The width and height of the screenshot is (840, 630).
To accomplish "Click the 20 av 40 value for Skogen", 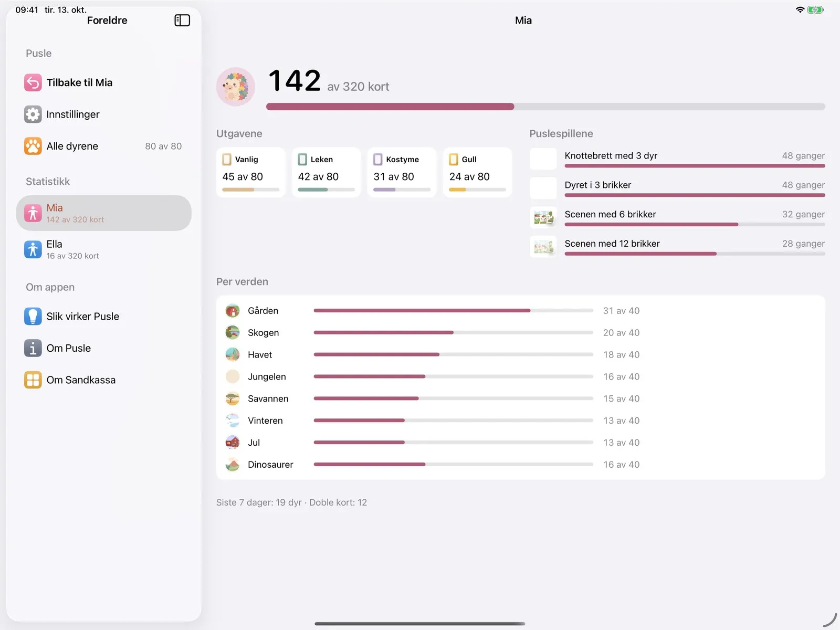I will click(622, 333).
